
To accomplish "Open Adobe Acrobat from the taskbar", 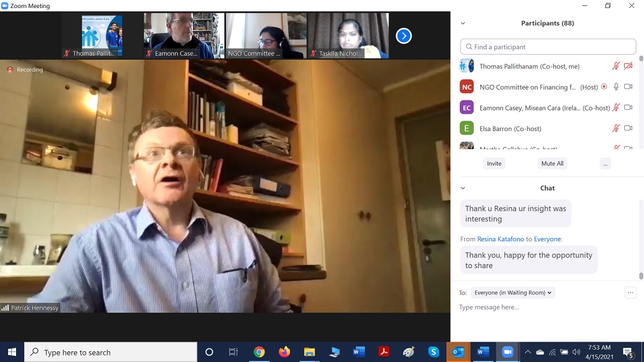I will 384,352.
